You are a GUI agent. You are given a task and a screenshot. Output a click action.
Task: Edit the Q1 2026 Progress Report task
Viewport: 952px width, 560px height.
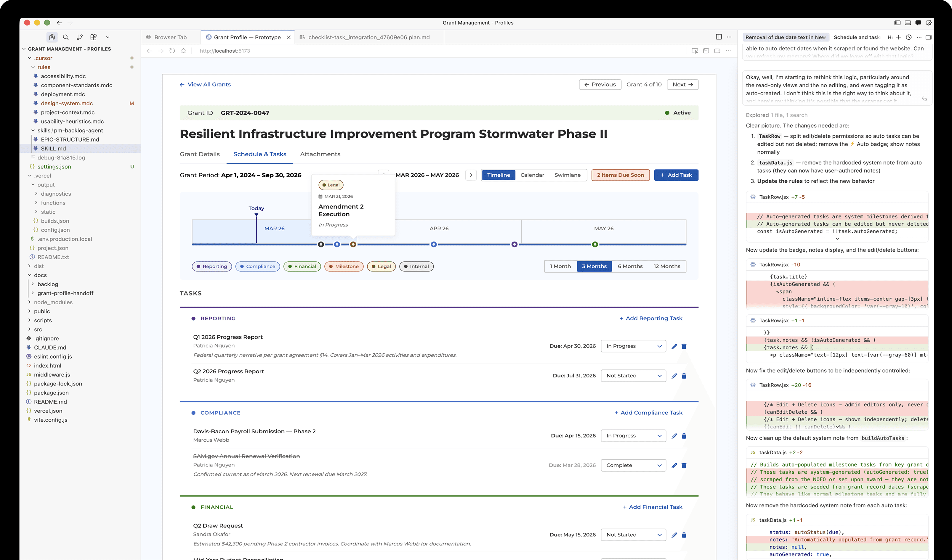pos(675,346)
